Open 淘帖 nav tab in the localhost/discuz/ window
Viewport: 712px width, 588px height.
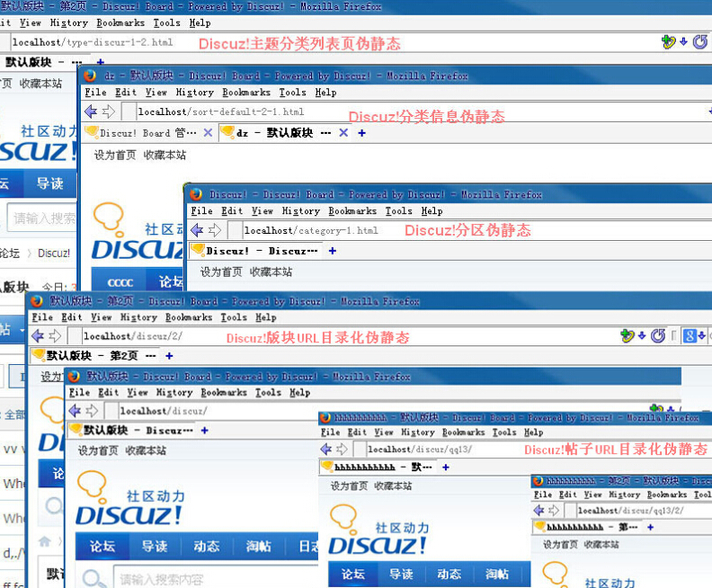[x=258, y=547]
